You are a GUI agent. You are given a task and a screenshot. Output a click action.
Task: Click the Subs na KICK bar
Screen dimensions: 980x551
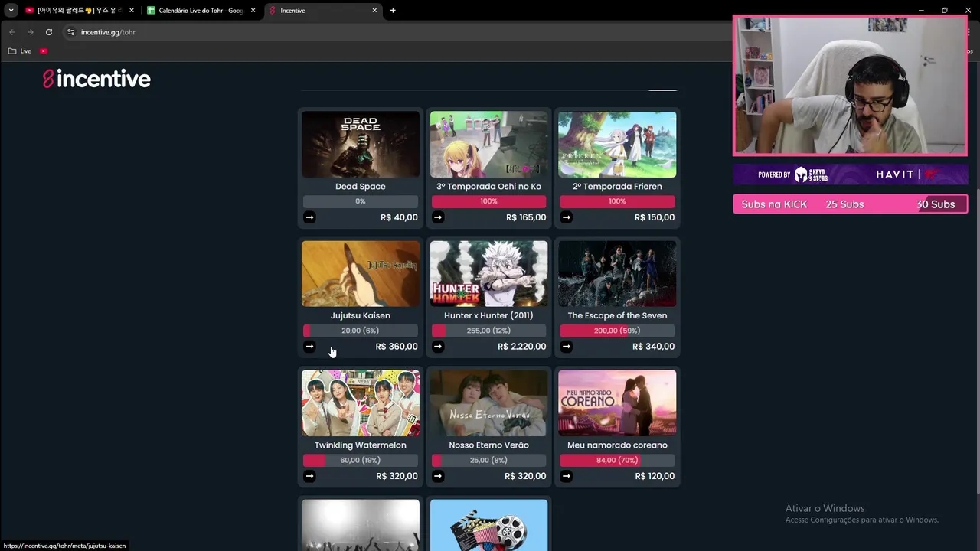tap(850, 204)
